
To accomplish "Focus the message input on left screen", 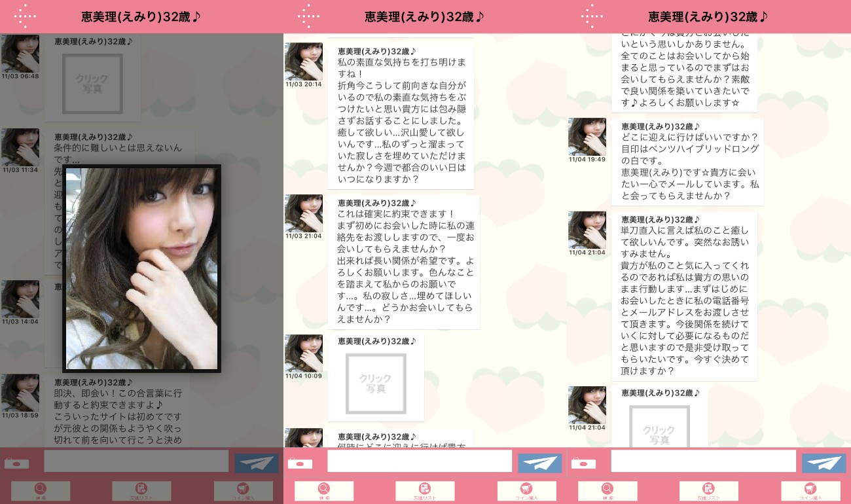I will pyautogui.click(x=136, y=461).
